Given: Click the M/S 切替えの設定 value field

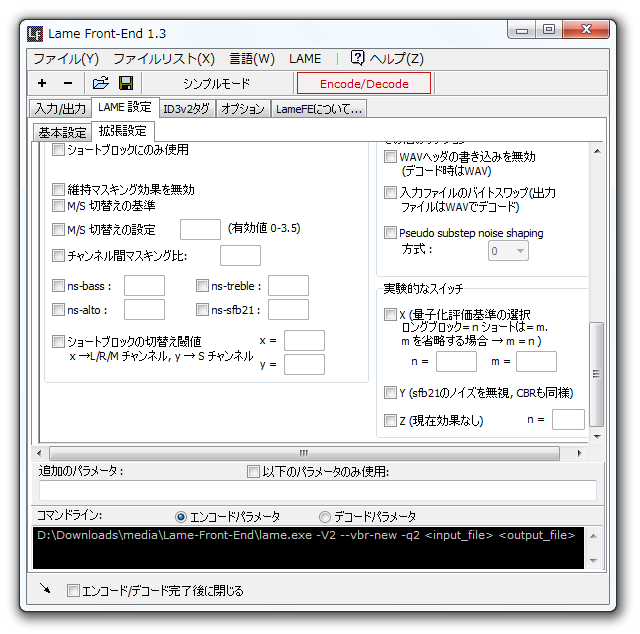Looking at the screenshot, I should point(200,229).
